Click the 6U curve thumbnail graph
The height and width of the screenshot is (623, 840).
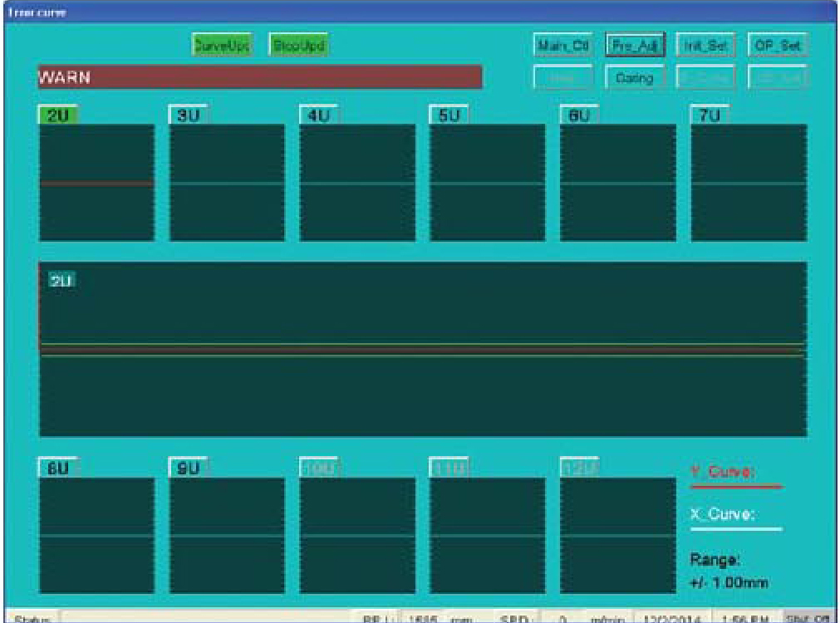coord(617,183)
